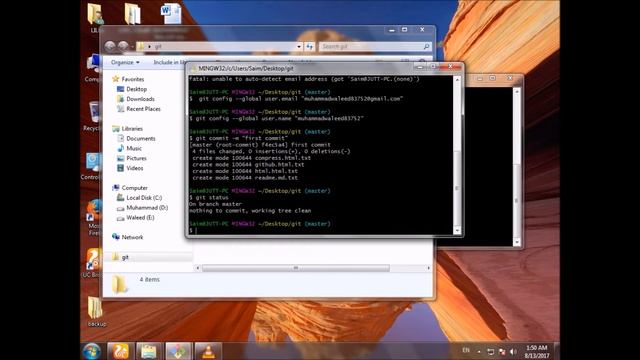Viewport: 640px width, 360px height.
Task: Click Include in library toolbar button
Action: 169,62
